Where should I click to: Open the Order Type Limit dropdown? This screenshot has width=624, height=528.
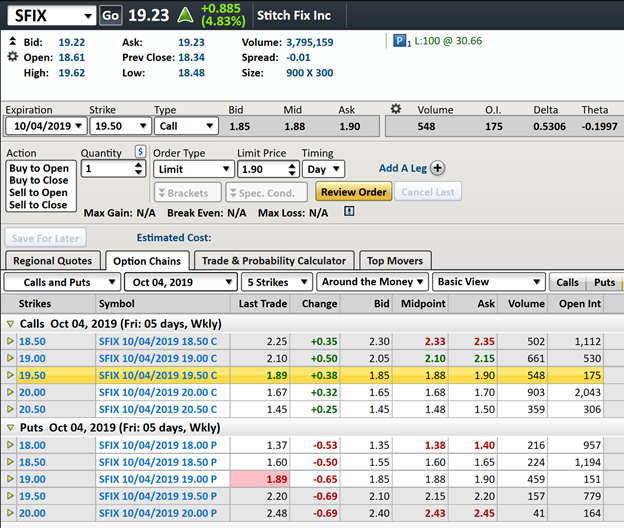point(191,169)
